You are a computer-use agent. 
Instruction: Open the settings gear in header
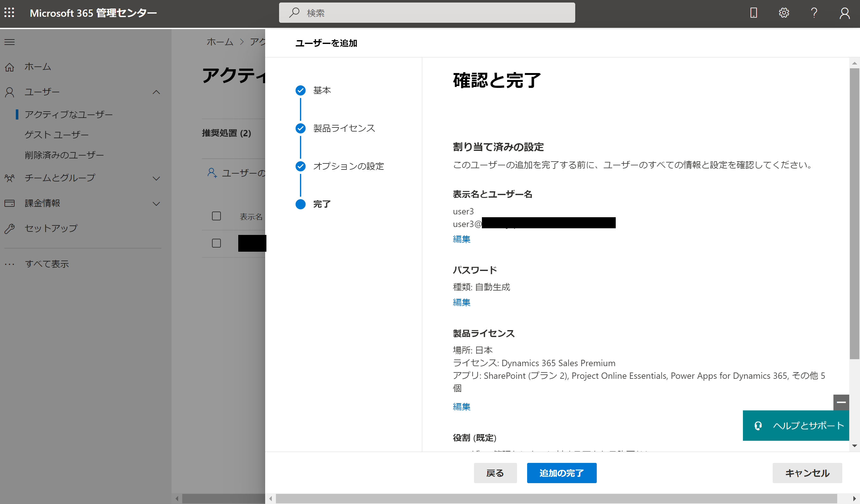(784, 13)
